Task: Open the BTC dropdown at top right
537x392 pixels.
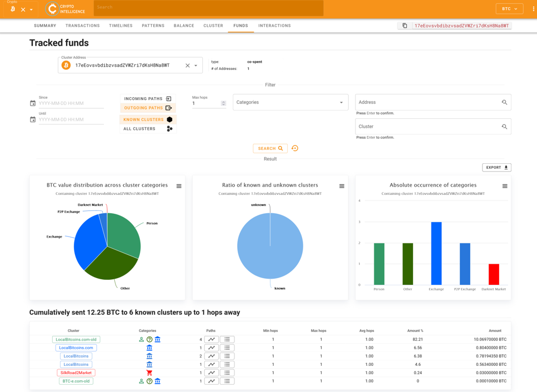Action: click(x=509, y=9)
